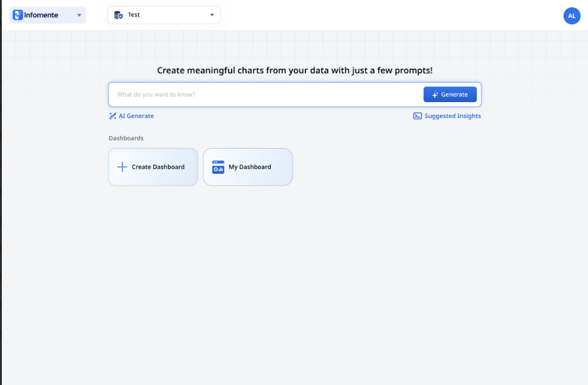Click the Infomente brand name text
The image size is (588, 385).
pyautogui.click(x=41, y=15)
